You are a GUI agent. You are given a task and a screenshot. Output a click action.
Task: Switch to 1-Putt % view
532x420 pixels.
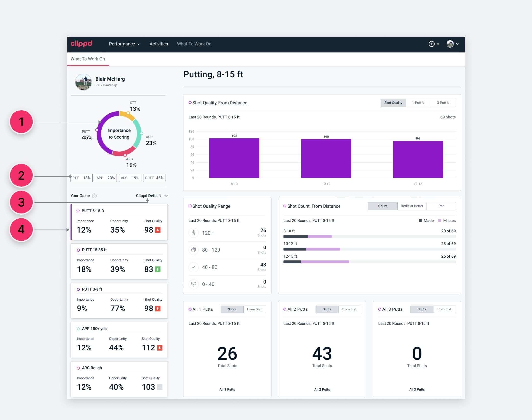pos(418,103)
